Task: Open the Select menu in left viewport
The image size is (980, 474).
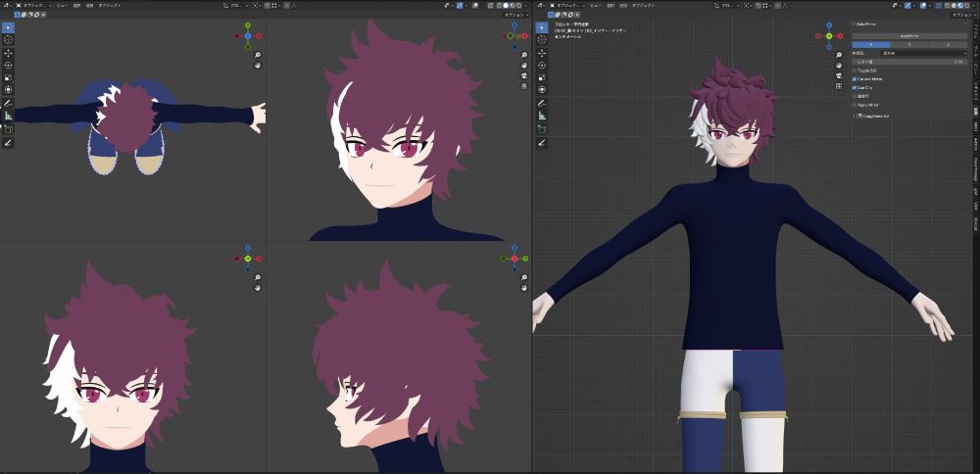Action: click(76, 5)
